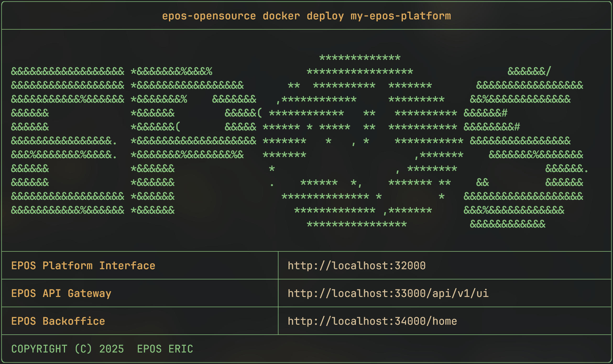Open the localhost:34000/home backoffice URL
This screenshot has width=613, height=364.
(372, 321)
